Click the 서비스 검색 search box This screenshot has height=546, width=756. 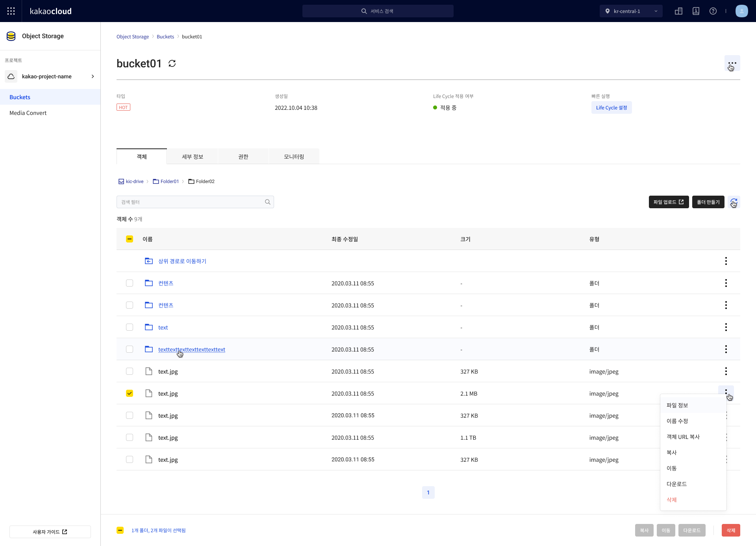pos(378,11)
